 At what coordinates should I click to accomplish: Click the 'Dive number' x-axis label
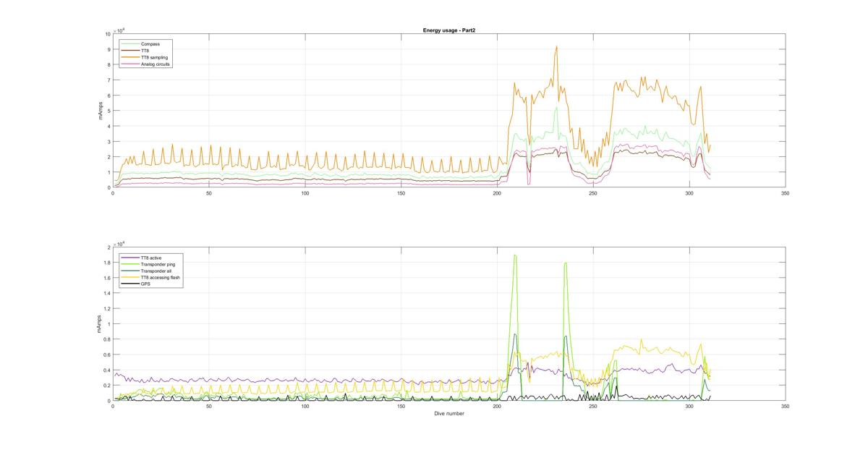pos(449,414)
